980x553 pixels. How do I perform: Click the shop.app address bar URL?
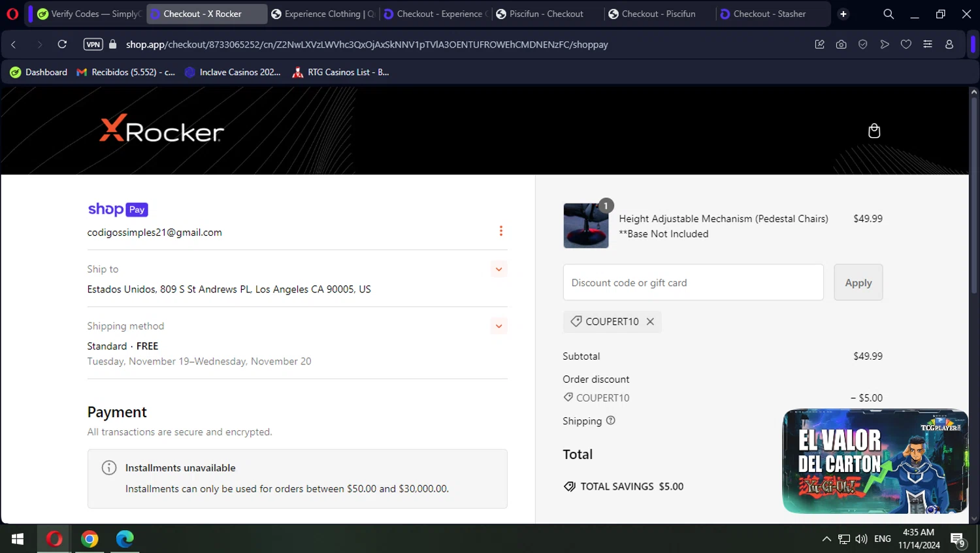click(367, 44)
